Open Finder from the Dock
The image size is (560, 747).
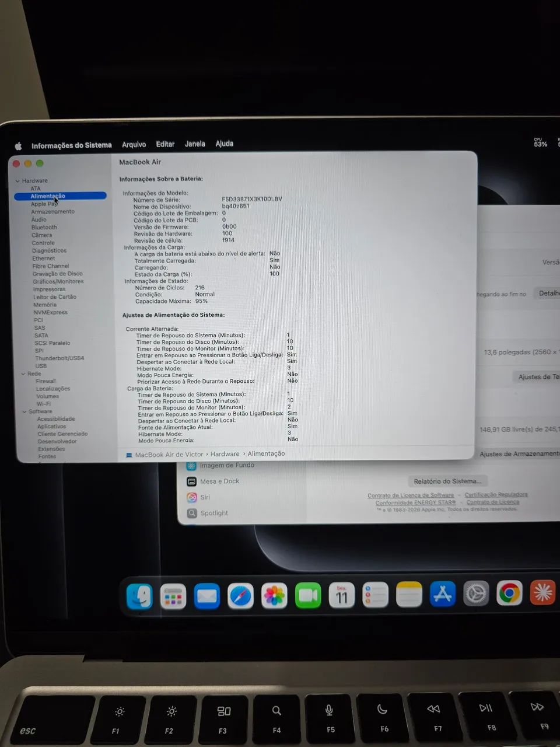click(140, 596)
